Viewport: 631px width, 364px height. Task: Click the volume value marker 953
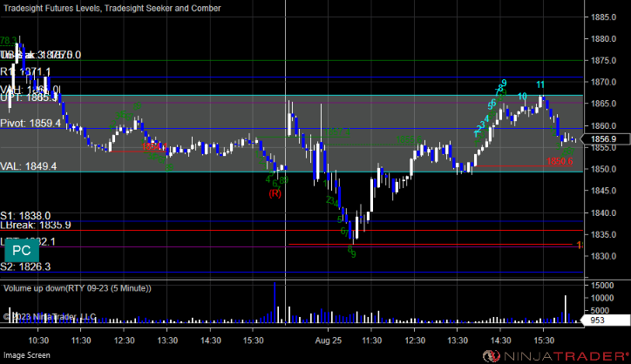[607, 320]
